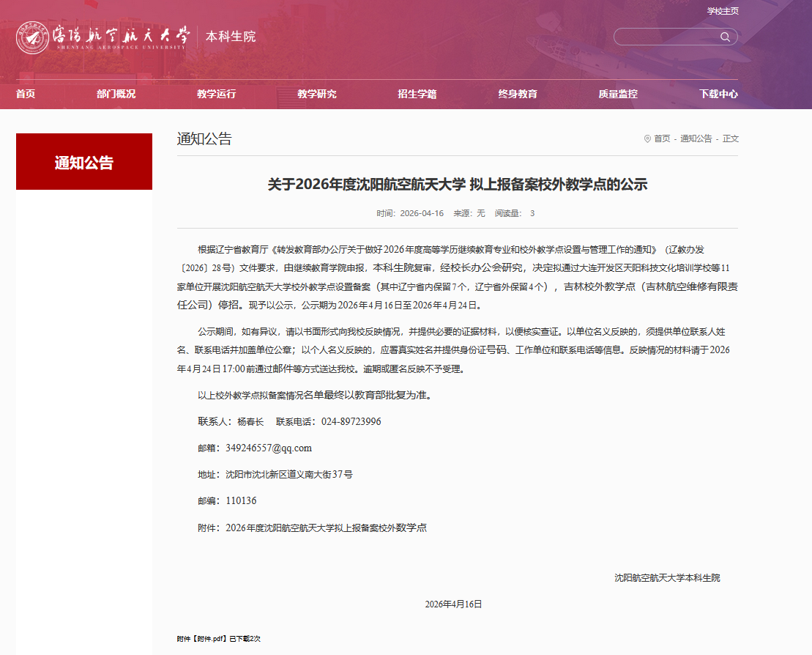
Task: Download the 附件.pdf attachment
Action: coord(213,639)
